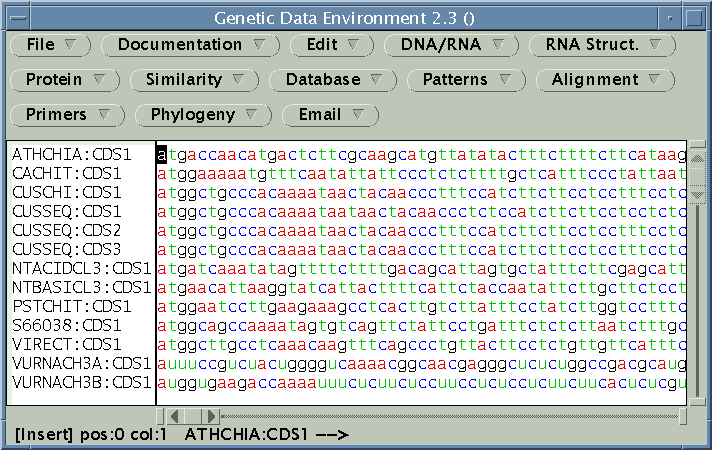
Task: Open the Alignment menu
Action: 605,80
